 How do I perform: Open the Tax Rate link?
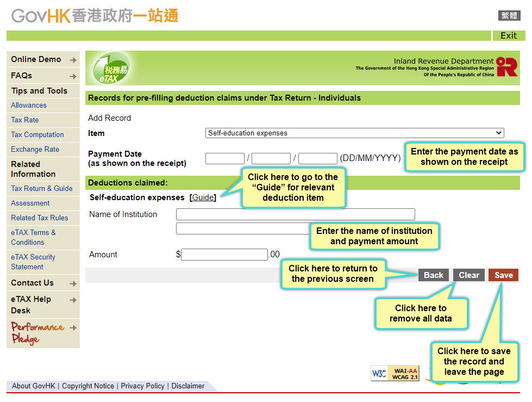tap(25, 120)
